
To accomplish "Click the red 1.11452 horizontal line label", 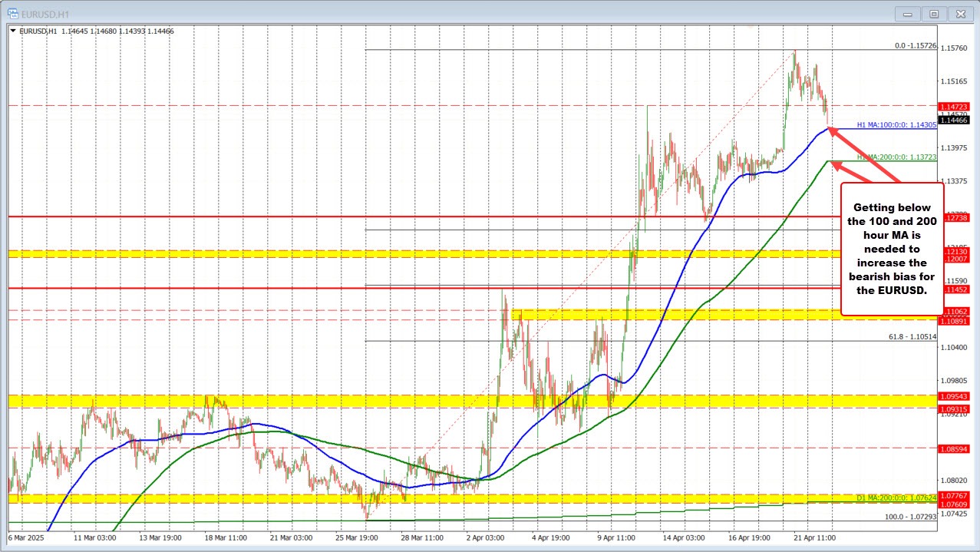I will coord(955,289).
